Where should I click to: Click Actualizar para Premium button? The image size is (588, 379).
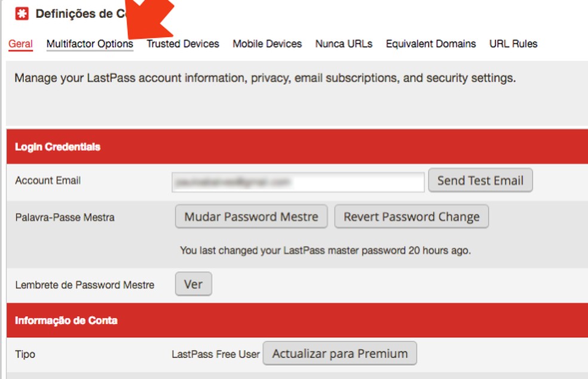coord(339,353)
